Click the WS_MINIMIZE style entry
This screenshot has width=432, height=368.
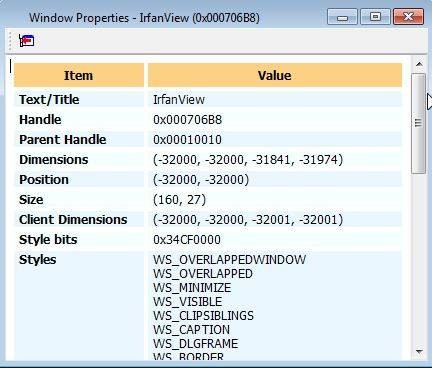pos(192,288)
